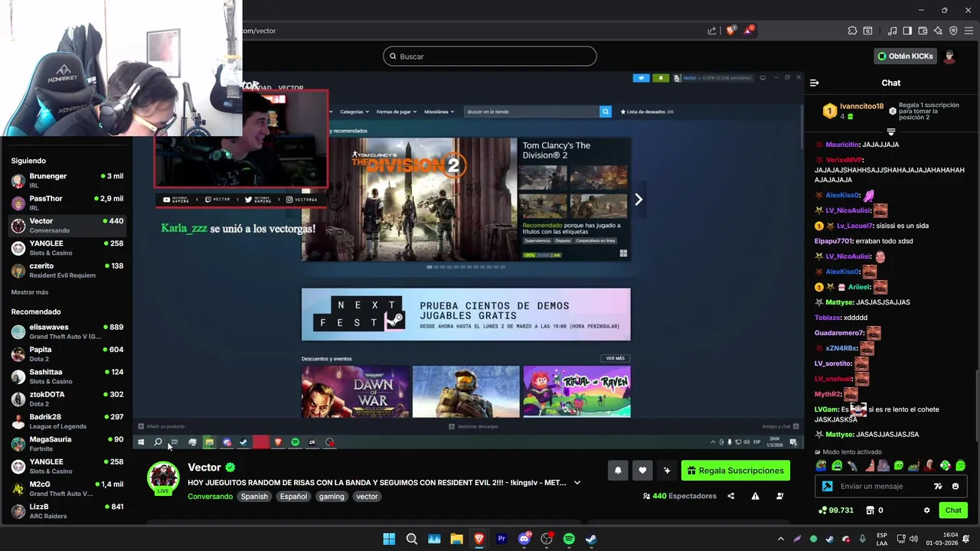The height and width of the screenshot is (551, 980).
Task: Click the browser music note icon
Action: [x=892, y=31]
